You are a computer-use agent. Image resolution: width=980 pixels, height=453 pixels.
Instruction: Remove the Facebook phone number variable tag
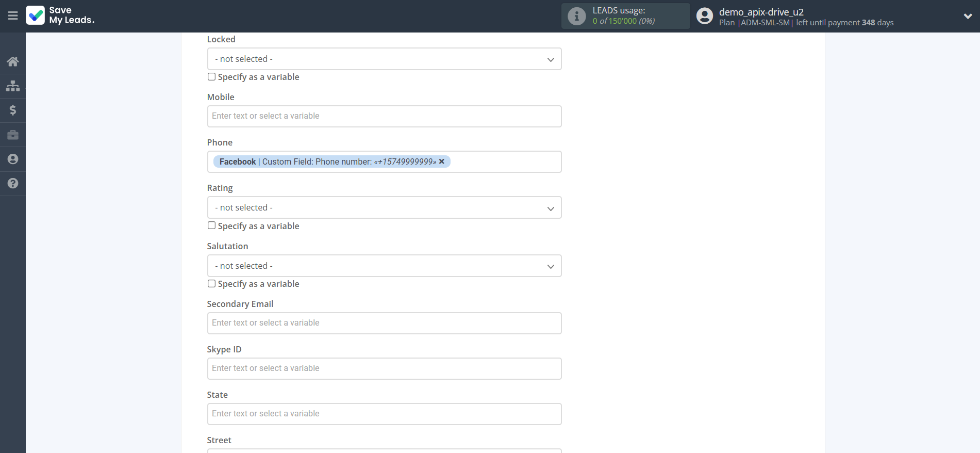click(x=441, y=161)
